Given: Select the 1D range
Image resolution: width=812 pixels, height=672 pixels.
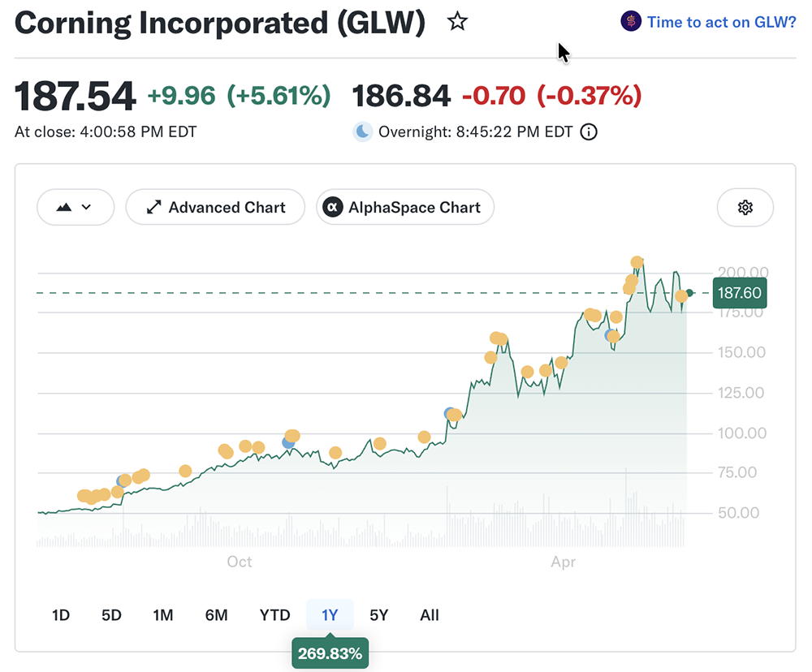Looking at the screenshot, I should pos(61,615).
